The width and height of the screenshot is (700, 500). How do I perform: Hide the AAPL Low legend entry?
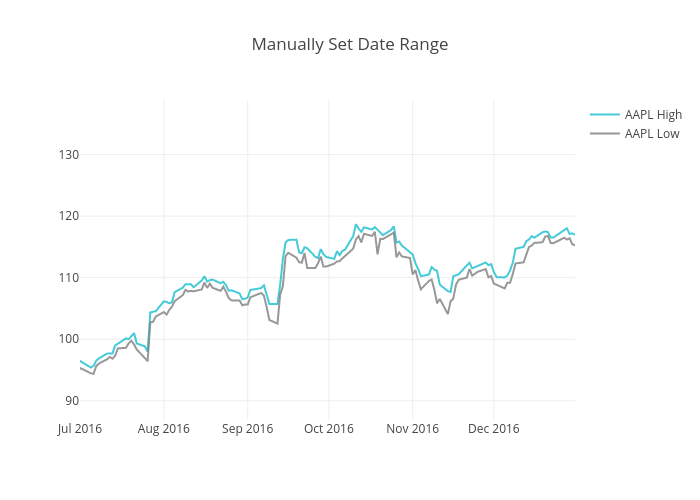[652, 134]
